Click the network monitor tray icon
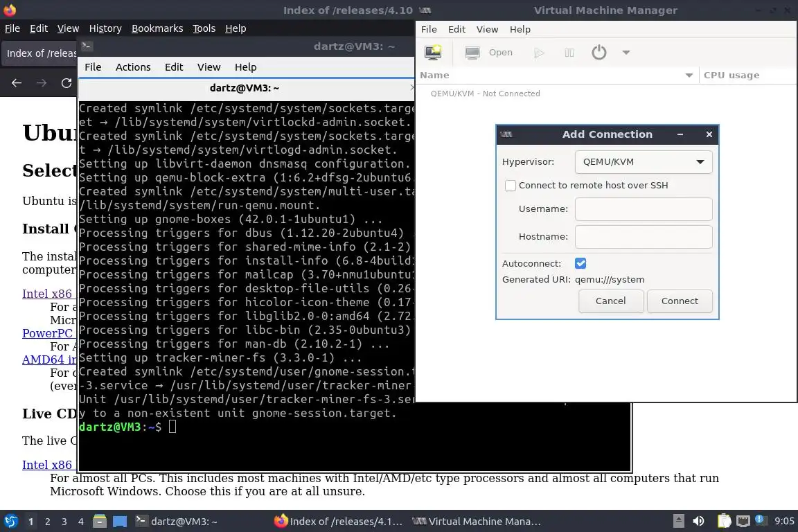The height and width of the screenshot is (532, 798). pos(743,521)
